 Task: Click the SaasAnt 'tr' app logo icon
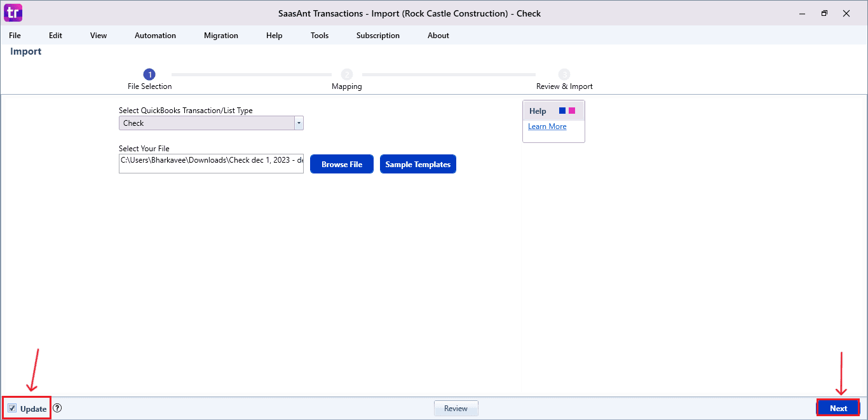[13, 13]
